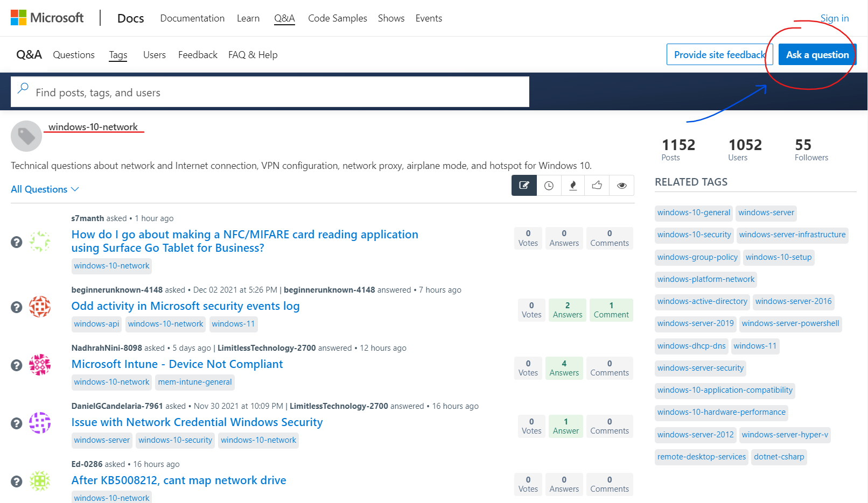Click windows-10-application-compatibility tag
Viewport: 868px width, 503px height.
(x=725, y=390)
